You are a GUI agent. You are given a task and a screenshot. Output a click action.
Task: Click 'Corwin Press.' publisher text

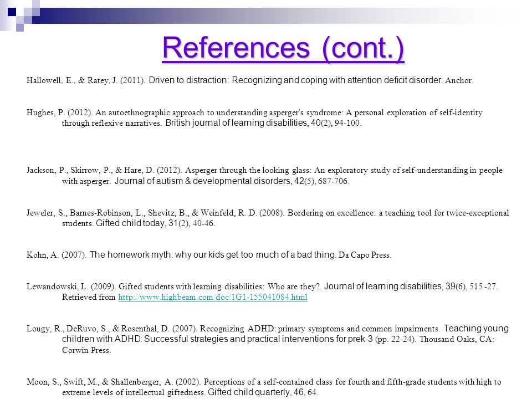pos(86,350)
